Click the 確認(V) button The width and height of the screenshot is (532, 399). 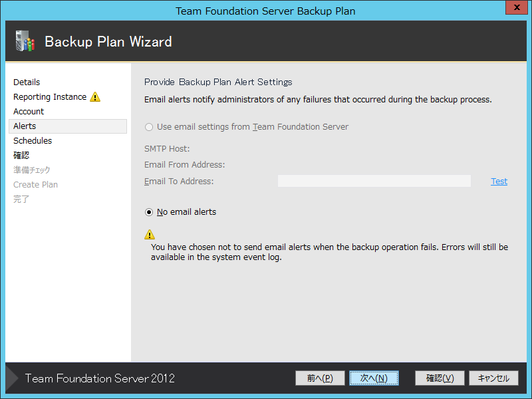pos(440,378)
